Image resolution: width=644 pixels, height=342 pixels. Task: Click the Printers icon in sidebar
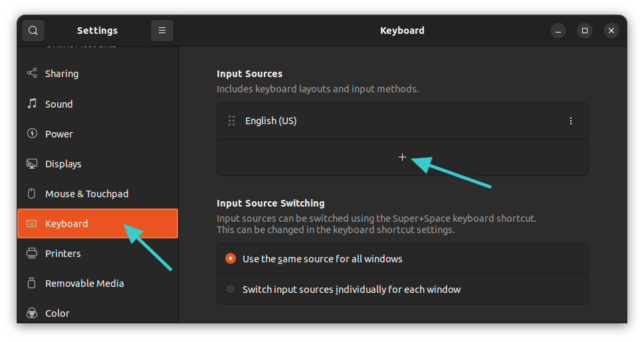(x=31, y=254)
